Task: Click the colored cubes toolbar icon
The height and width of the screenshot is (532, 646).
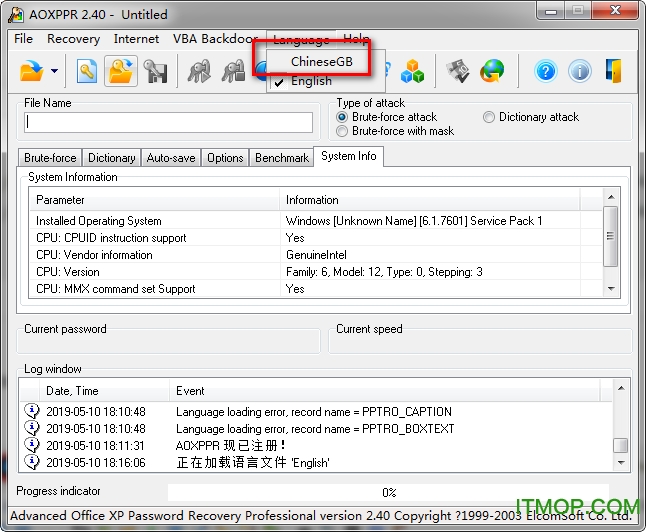Action: [413, 70]
